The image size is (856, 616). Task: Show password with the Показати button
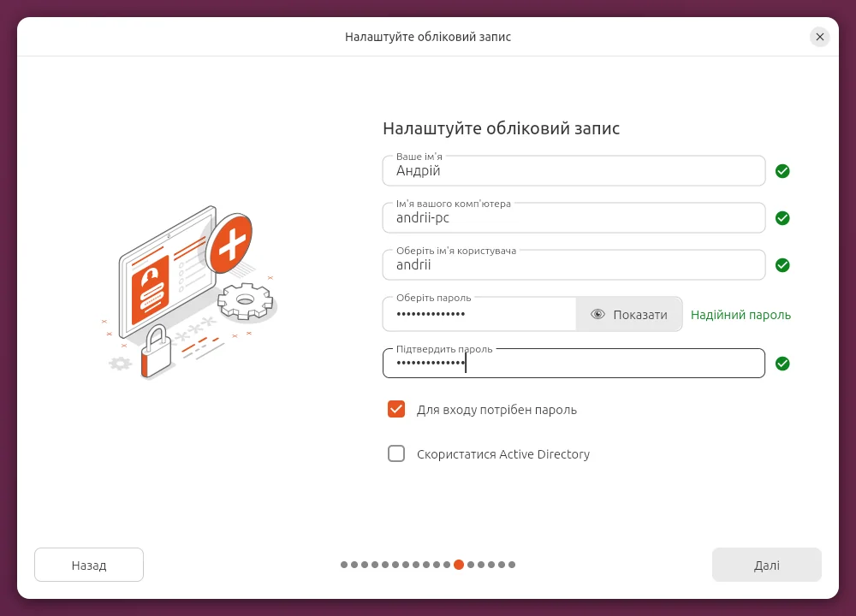pos(629,314)
